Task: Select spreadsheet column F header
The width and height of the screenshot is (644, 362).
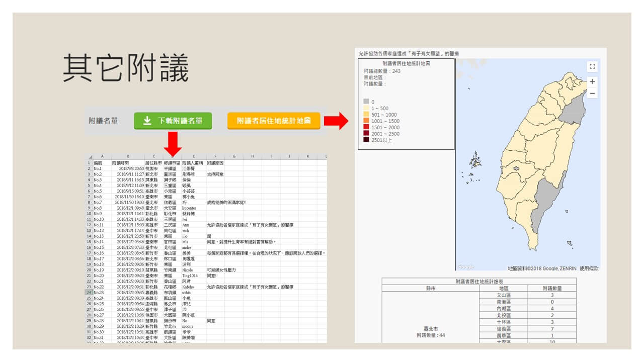Action: pos(215,157)
